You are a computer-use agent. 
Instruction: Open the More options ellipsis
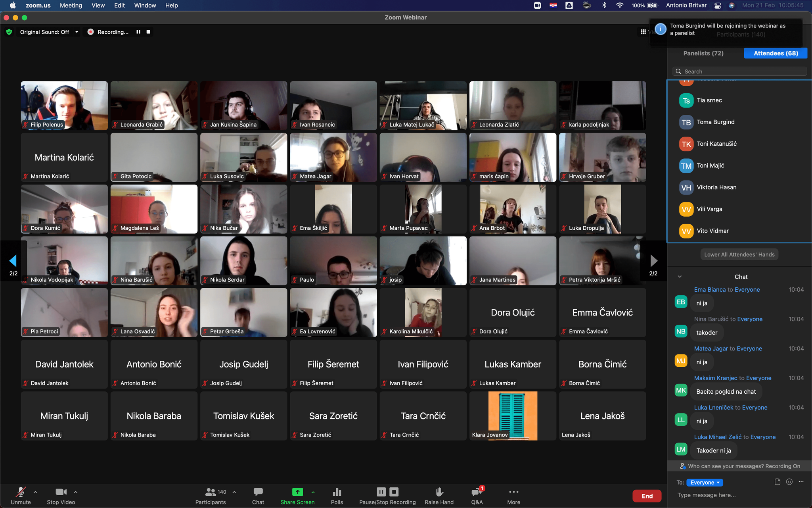pyautogui.click(x=513, y=492)
